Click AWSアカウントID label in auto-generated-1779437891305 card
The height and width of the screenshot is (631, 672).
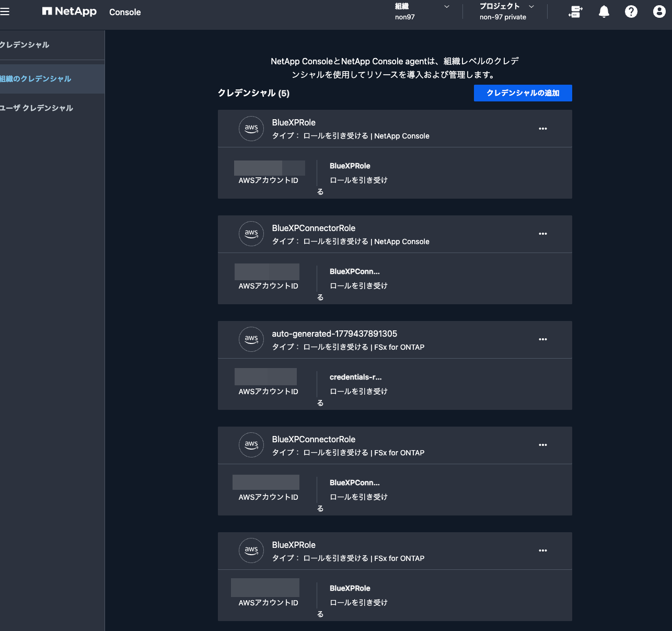(269, 392)
